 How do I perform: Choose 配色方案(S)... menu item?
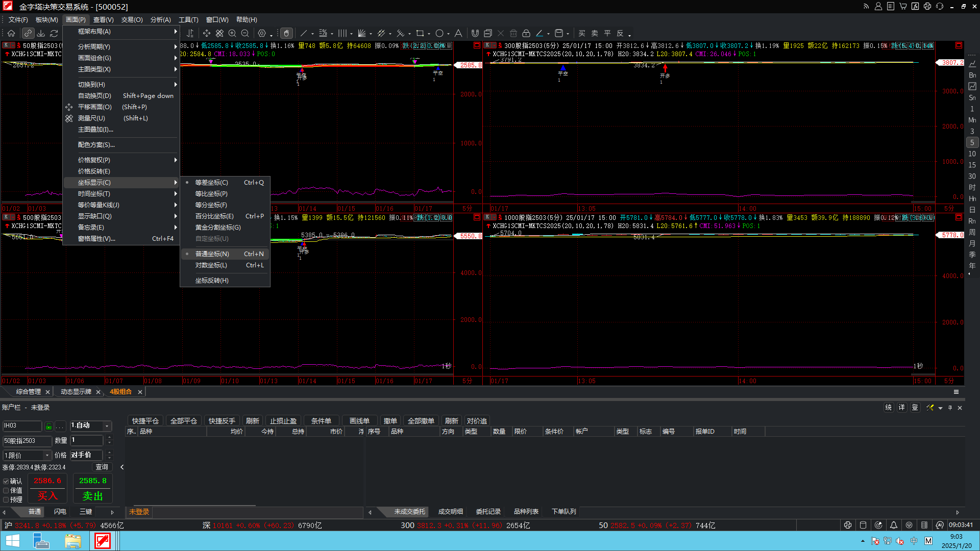121,145
